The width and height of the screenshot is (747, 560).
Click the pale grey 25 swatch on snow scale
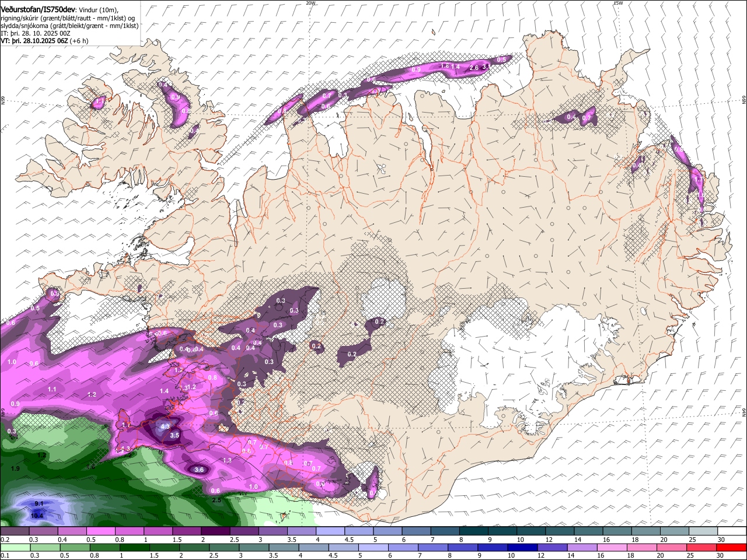coord(703,531)
